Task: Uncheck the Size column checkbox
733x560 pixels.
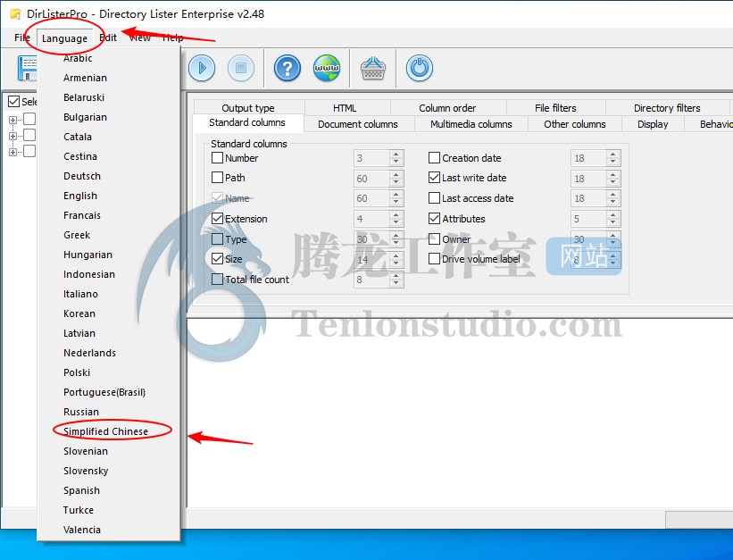Action: pos(217,259)
